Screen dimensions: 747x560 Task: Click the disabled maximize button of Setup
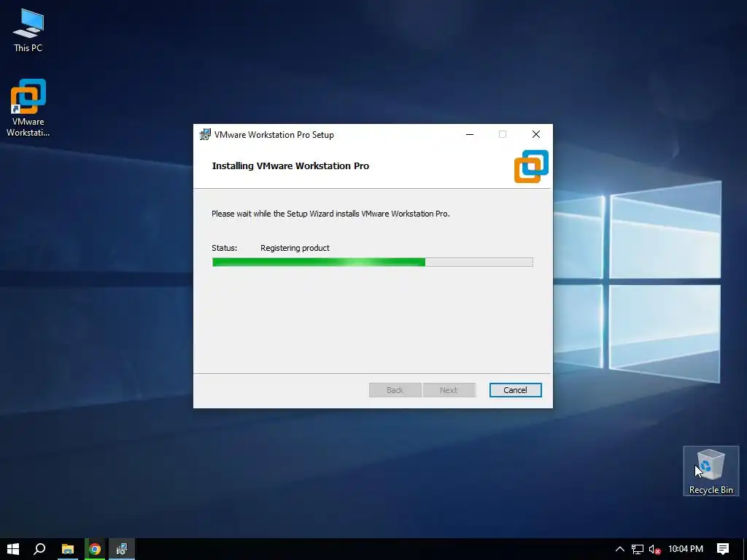pyautogui.click(x=503, y=135)
